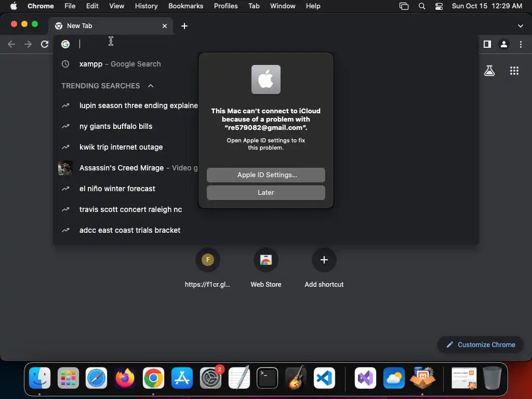
Task: Open the Edit menu
Action: (92, 6)
